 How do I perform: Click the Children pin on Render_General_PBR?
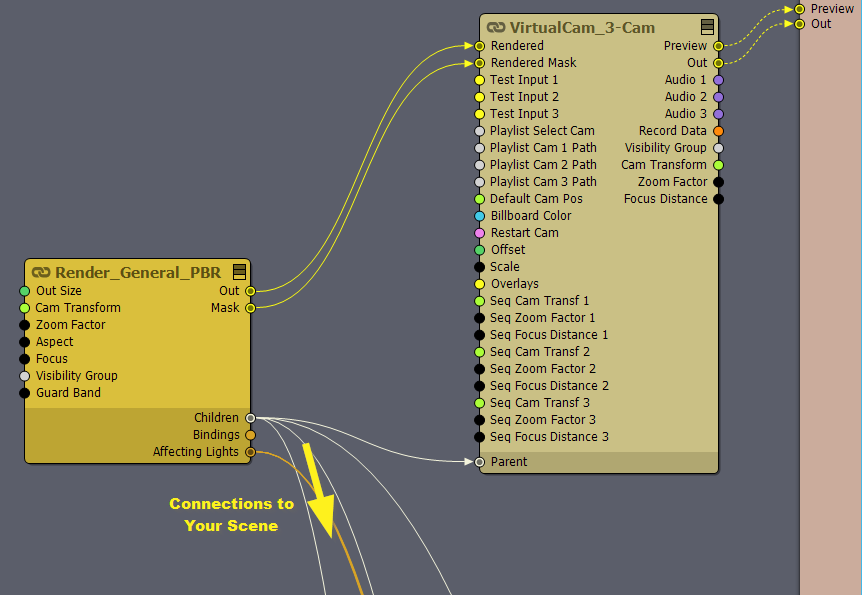tap(250, 418)
